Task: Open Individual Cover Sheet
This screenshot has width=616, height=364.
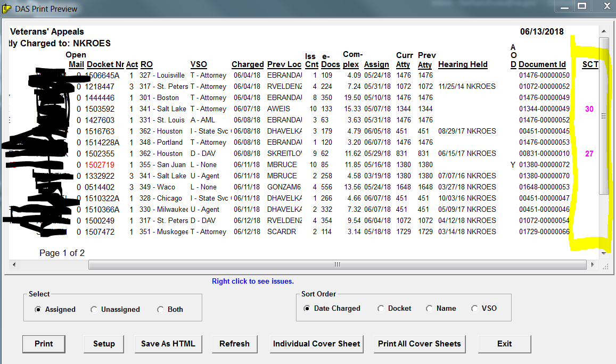Action: click(317, 344)
